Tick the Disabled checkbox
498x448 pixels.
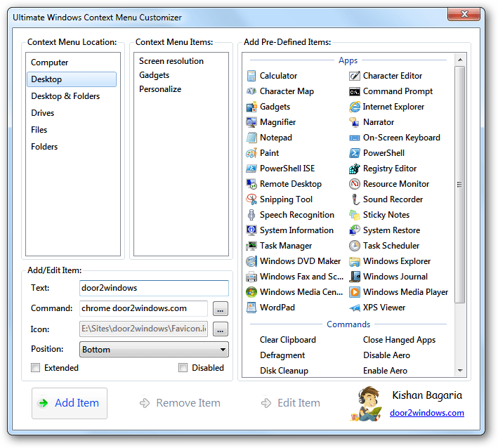[183, 368]
